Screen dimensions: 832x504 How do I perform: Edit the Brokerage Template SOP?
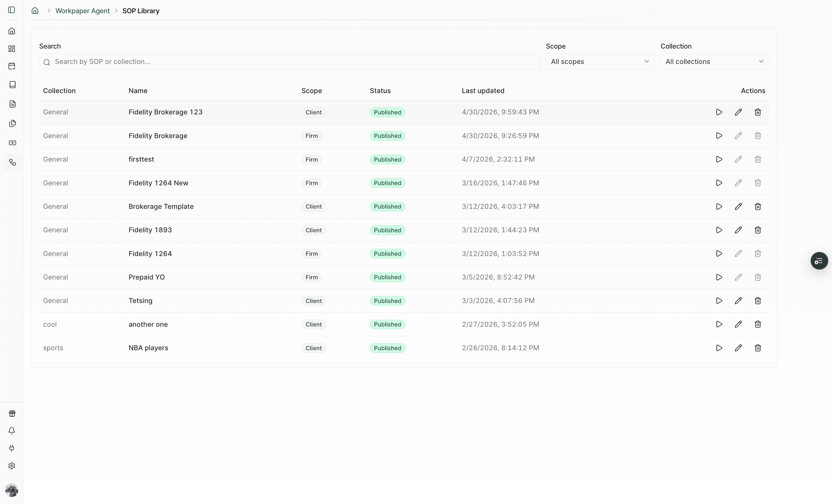(x=739, y=207)
